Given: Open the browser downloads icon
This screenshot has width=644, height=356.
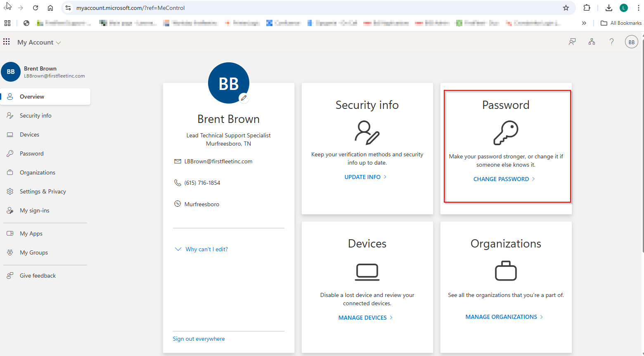Looking at the screenshot, I should (x=609, y=8).
